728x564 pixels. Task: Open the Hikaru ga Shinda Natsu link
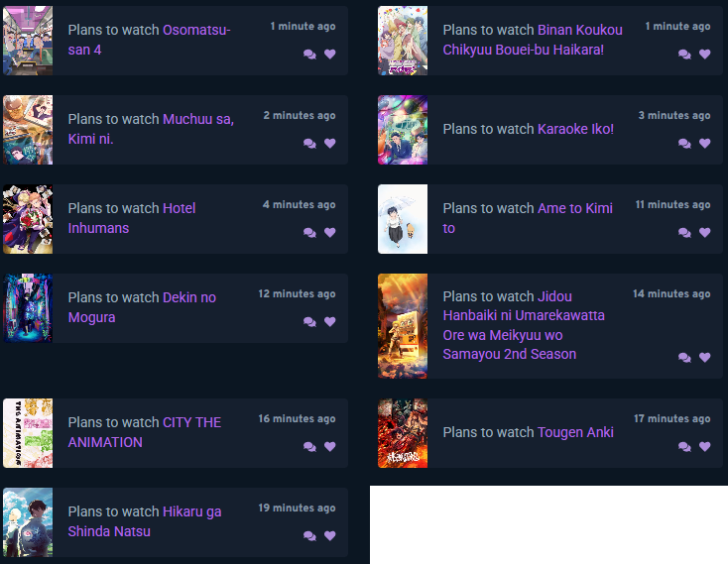[145, 521]
